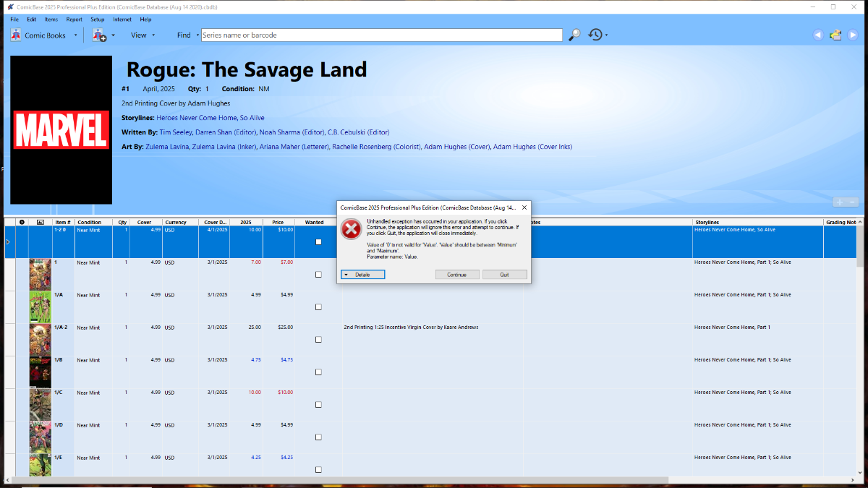This screenshot has height=488, width=868.
Task: Click the picture column header icon
Action: point(41,222)
